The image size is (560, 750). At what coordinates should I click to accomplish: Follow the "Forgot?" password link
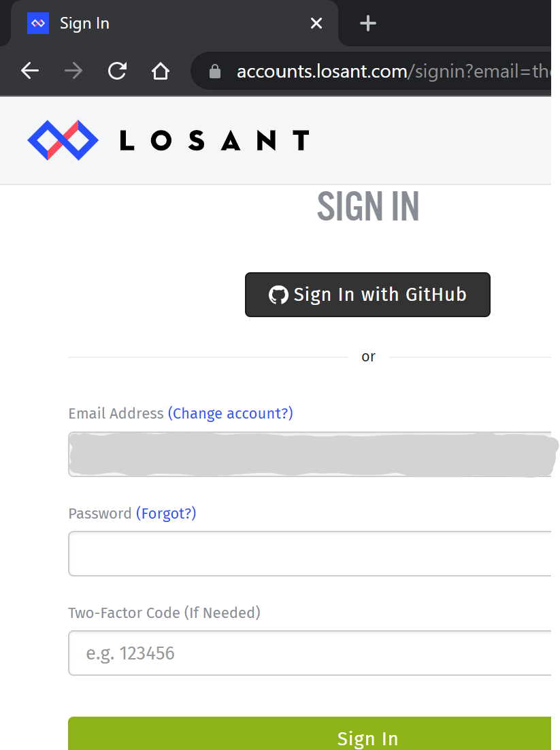tap(166, 513)
